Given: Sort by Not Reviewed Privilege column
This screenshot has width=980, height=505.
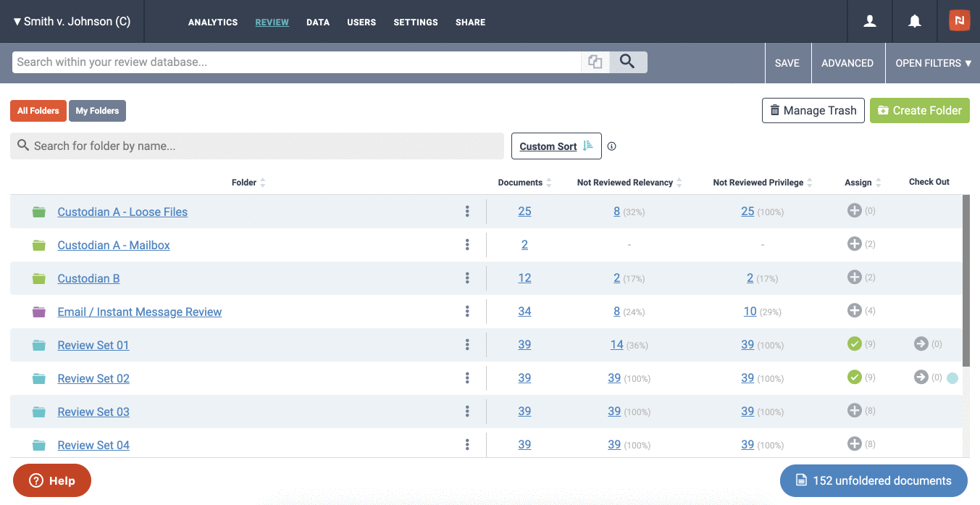Looking at the screenshot, I should coord(763,183).
